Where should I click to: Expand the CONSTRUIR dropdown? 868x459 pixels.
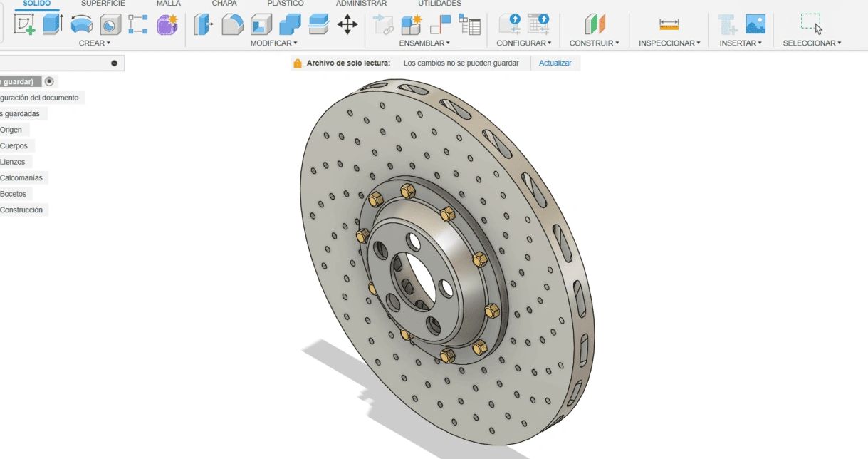(594, 43)
